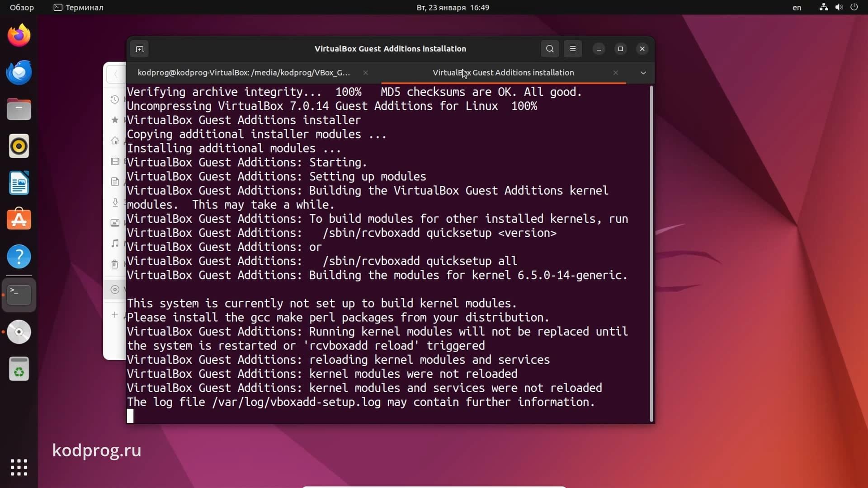The image size is (868, 488).
Task: Open the mounted CD disc in the dock
Action: point(19,332)
